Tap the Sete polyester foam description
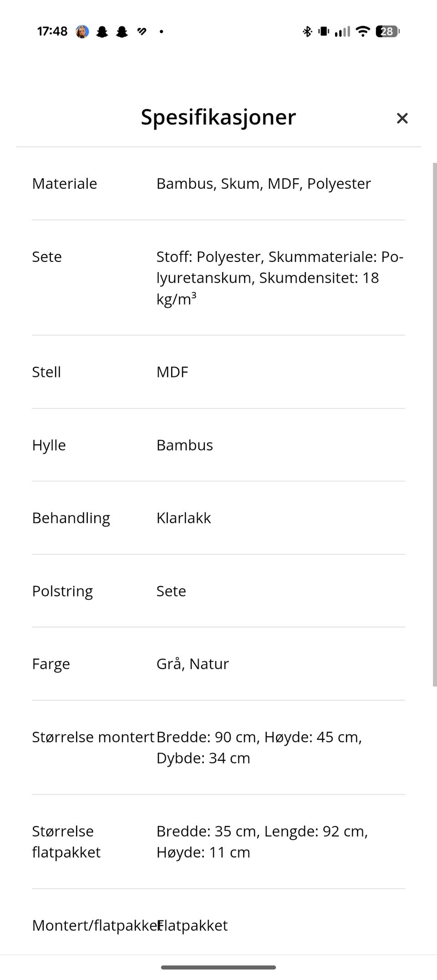 (279, 277)
